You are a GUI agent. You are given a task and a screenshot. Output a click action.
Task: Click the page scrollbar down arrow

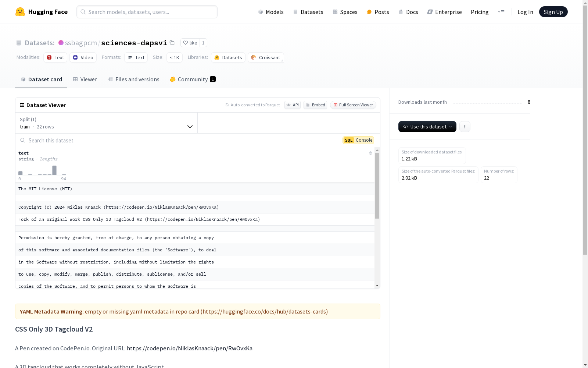pos(585,365)
